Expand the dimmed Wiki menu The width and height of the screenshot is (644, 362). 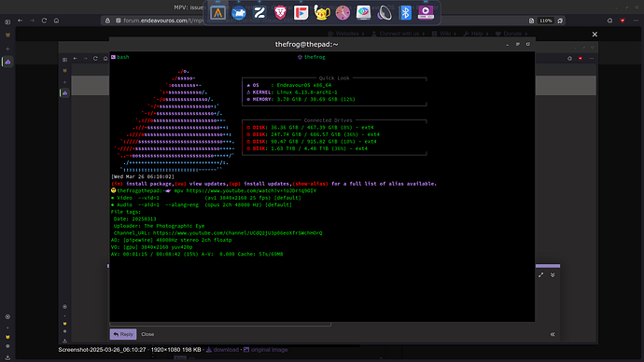coord(444,34)
